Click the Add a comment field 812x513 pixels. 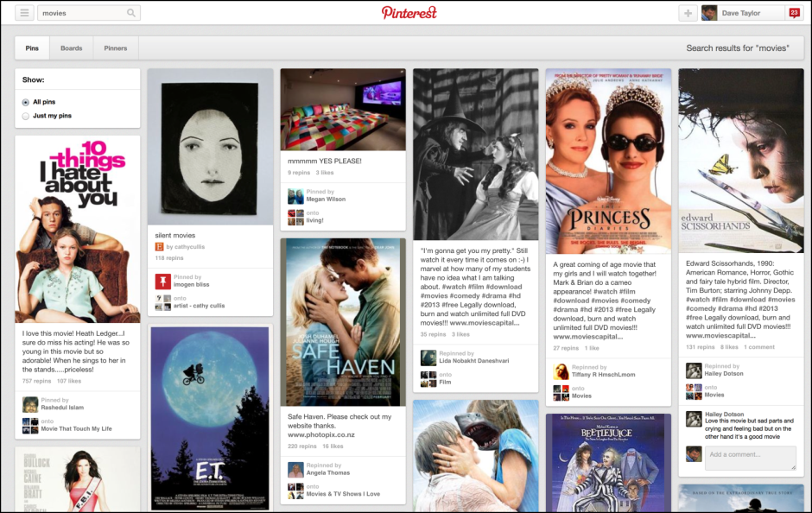tap(751, 458)
